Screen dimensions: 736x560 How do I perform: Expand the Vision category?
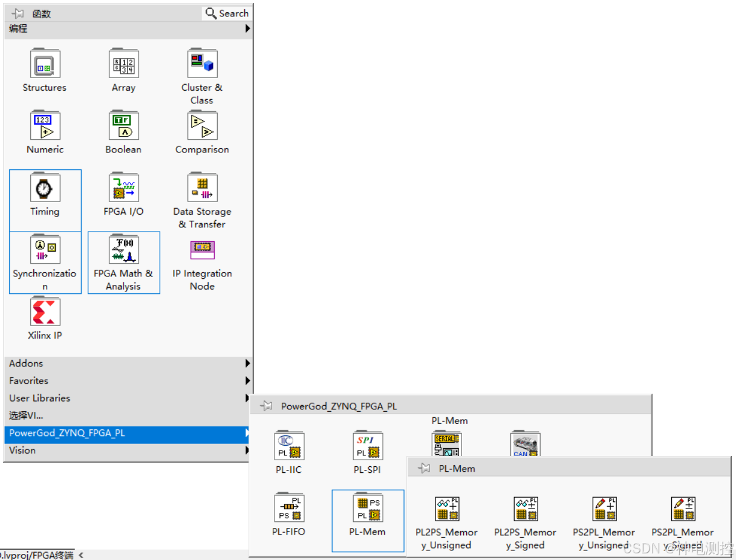point(128,451)
